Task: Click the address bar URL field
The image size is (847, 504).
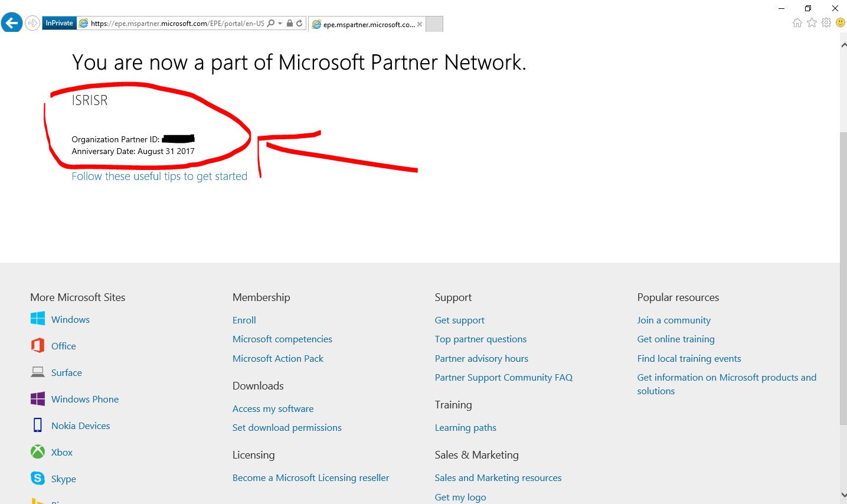Action: click(177, 24)
